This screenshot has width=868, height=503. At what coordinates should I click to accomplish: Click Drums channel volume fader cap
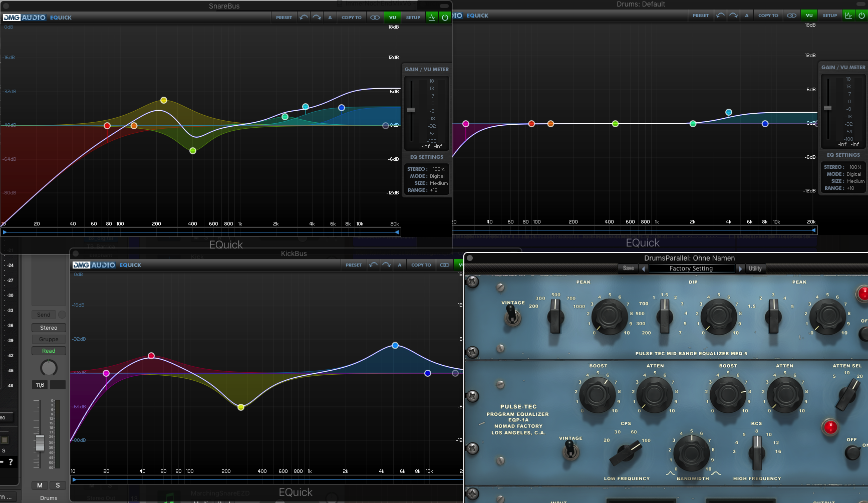40,443
